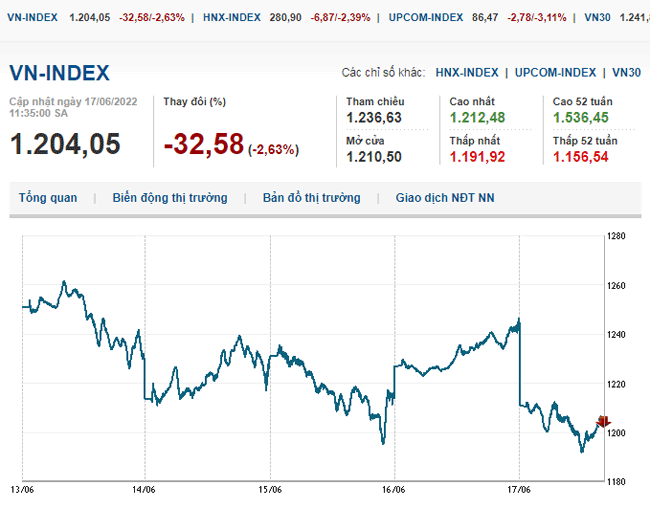This screenshot has height=508, width=650.
Task: Click the Cao 52 tuần value 1.536,45
Action: (580, 118)
